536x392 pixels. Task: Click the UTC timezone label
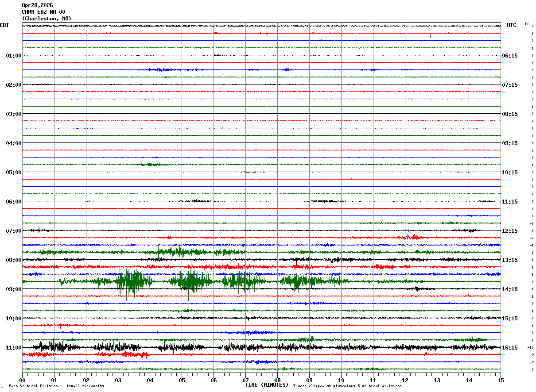pyautogui.click(x=512, y=25)
